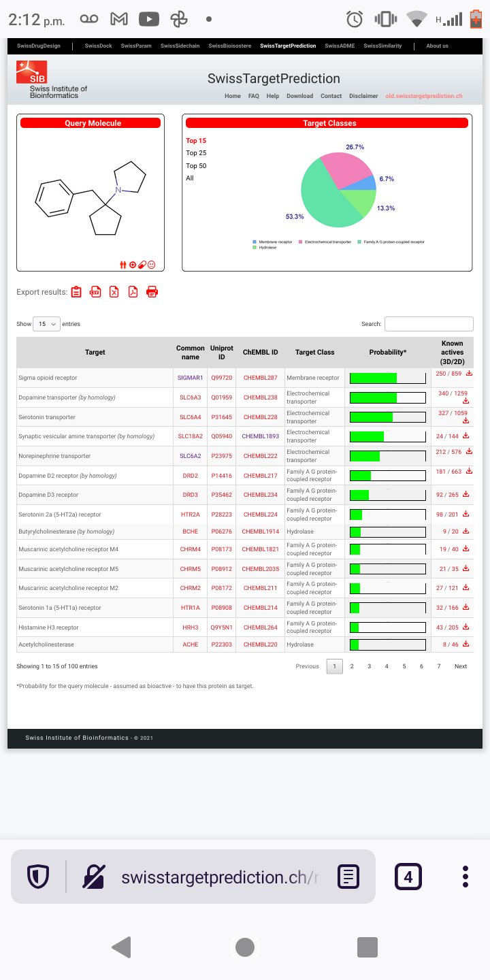Print results using printer icon
This screenshot has height=980, width=490.
pos(152,292)
